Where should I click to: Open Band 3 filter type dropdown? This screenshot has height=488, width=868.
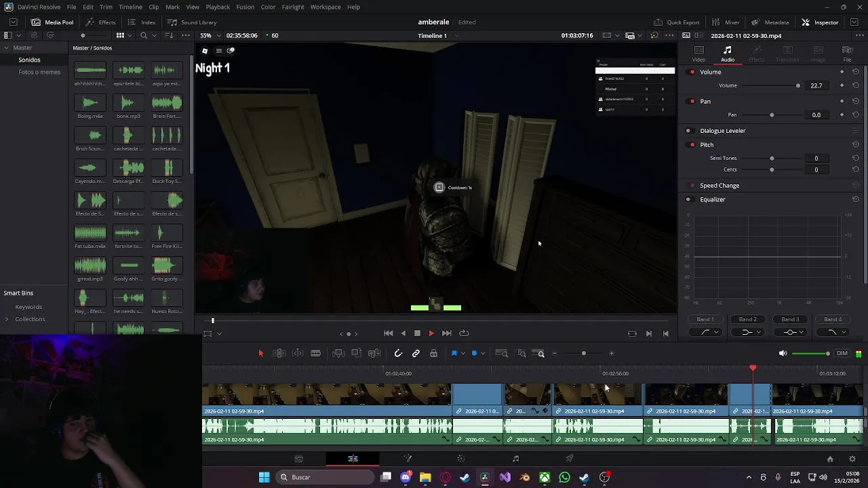pyautogui.click(x=791, y=332)
